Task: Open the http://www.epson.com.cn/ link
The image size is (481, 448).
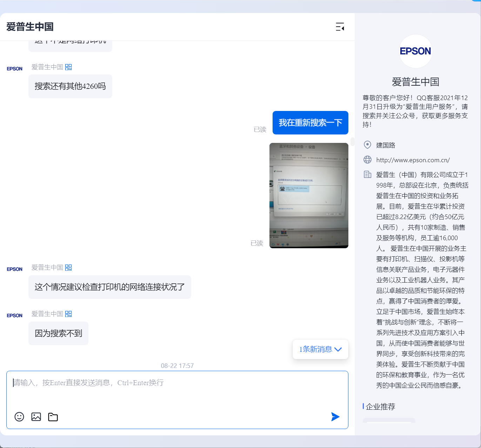Action: click(x=413, y=160)
